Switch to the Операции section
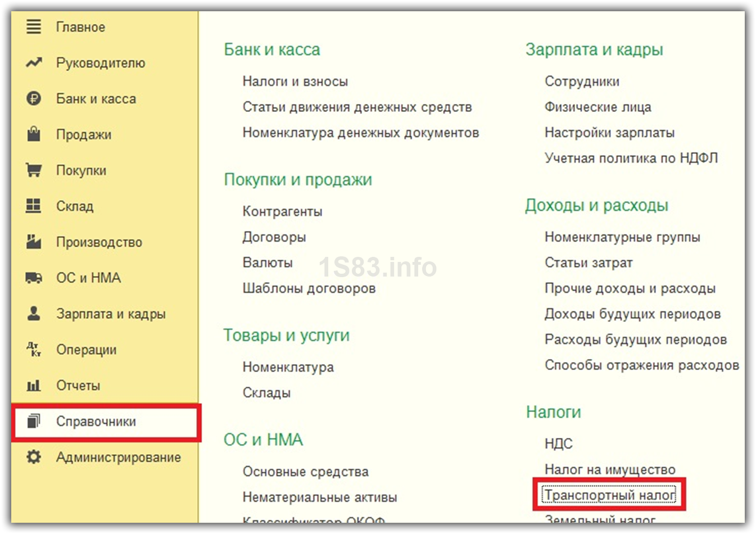 click(86, 350)
